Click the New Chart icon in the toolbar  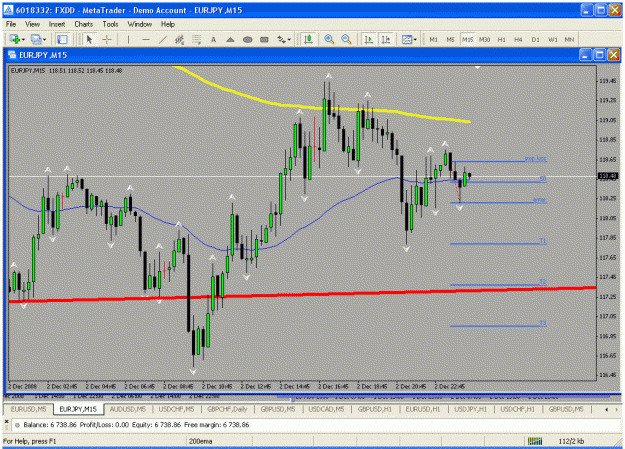click(15, 39)
